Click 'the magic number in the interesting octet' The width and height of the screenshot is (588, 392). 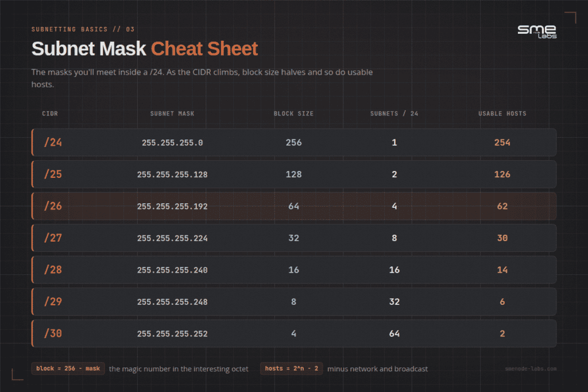click(x=179, y=369)
